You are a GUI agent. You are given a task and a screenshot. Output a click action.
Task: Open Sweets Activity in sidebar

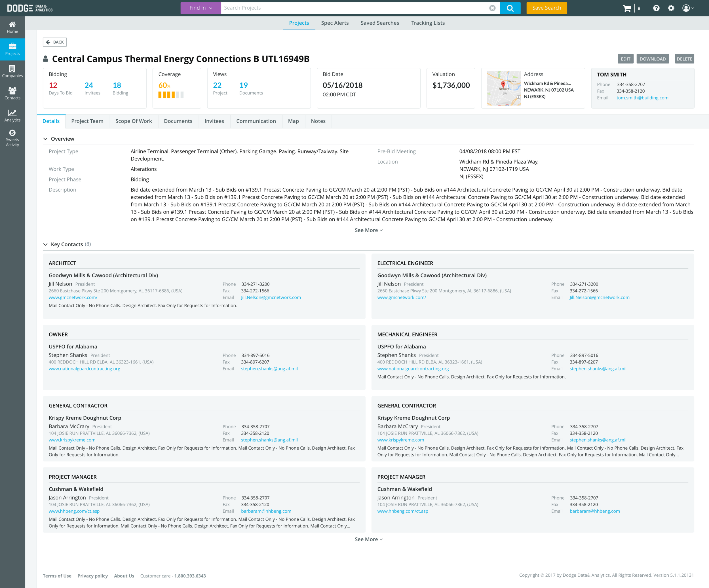(x=12, y=138)
